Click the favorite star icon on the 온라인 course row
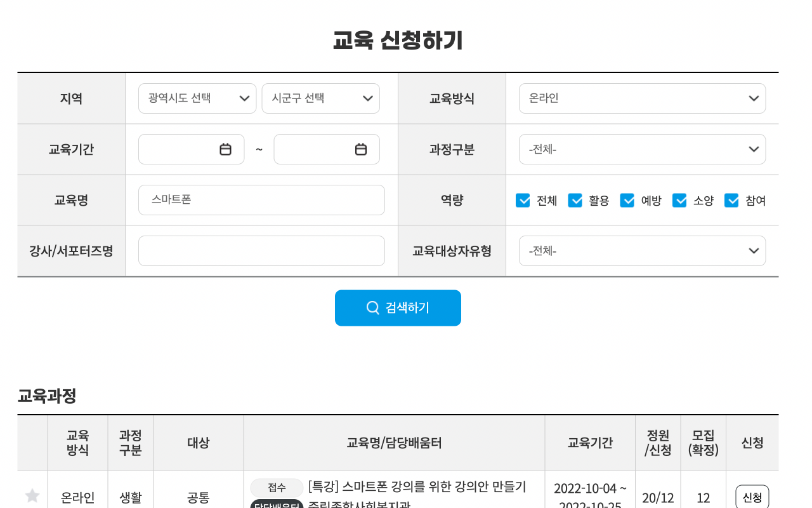 (32, 496)
